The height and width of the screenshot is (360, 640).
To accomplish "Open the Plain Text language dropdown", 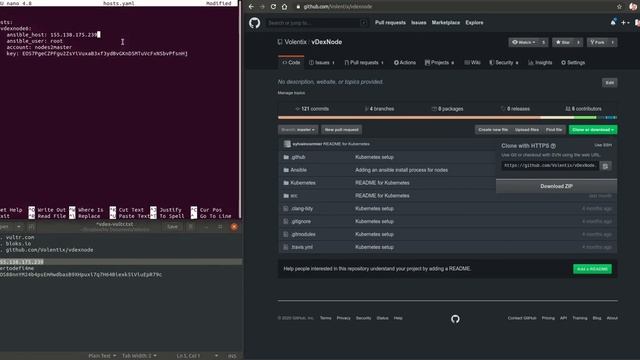I will (102, 356).
